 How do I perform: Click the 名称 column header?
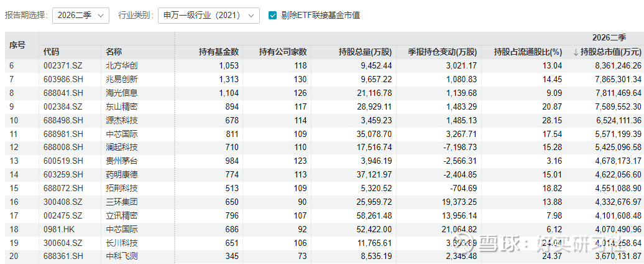[114, 52]
